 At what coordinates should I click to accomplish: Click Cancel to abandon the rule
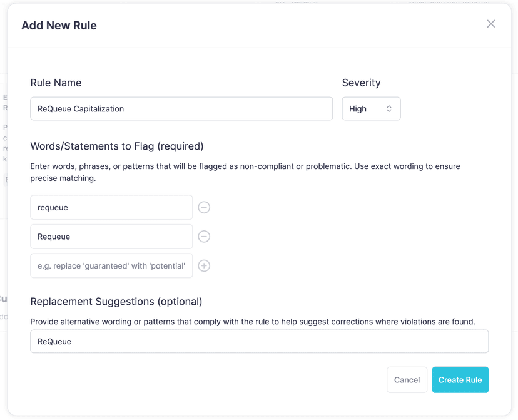pos(407,380)
